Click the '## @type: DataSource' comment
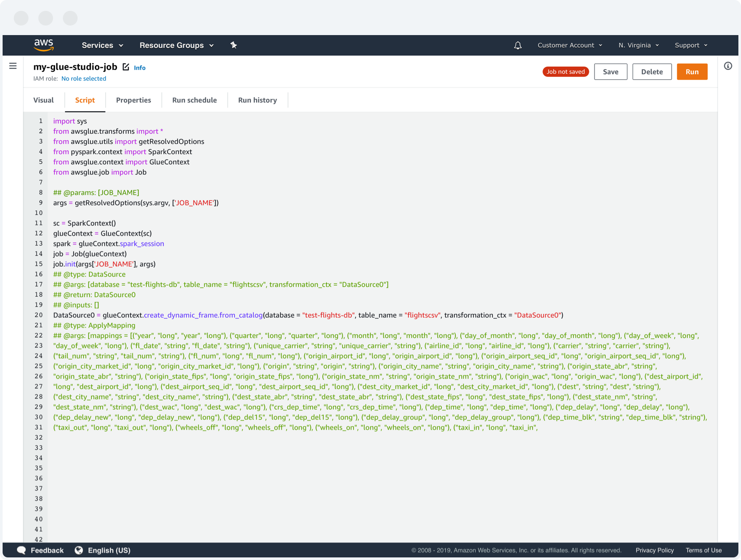The width and height of the screenshot is (741, 560). coord(89,274)
